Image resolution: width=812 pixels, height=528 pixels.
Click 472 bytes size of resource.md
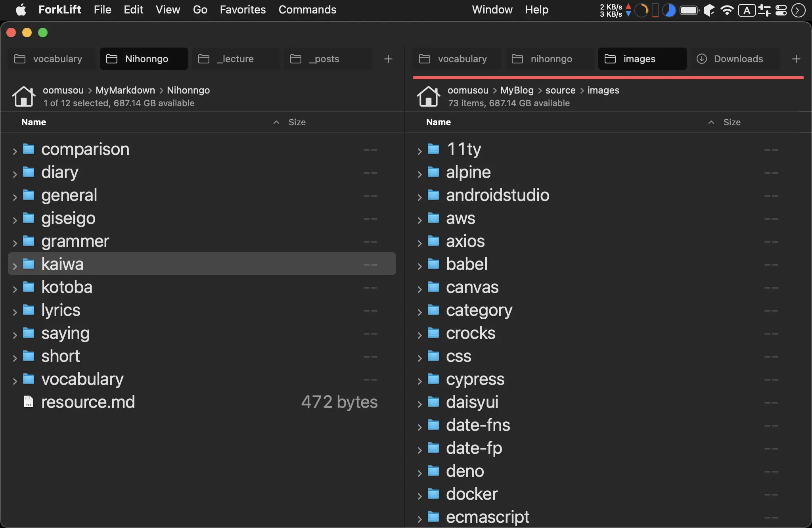[339, 402]
